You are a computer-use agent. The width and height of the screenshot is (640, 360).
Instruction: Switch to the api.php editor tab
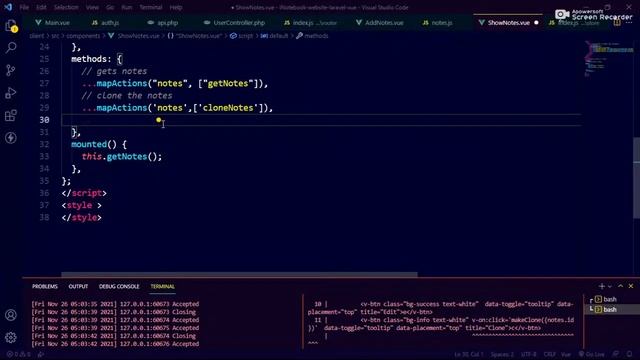click(163, 23)
